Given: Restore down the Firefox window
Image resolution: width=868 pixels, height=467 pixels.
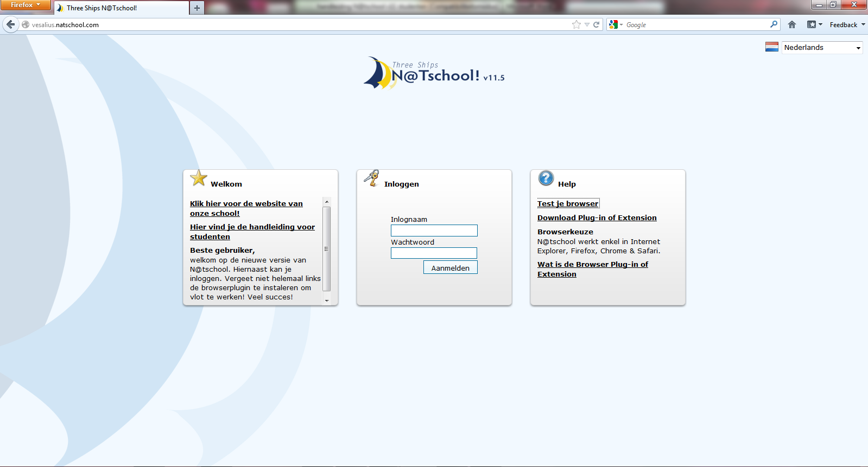Looking at the screenshot, I should (x=833, y=4).
